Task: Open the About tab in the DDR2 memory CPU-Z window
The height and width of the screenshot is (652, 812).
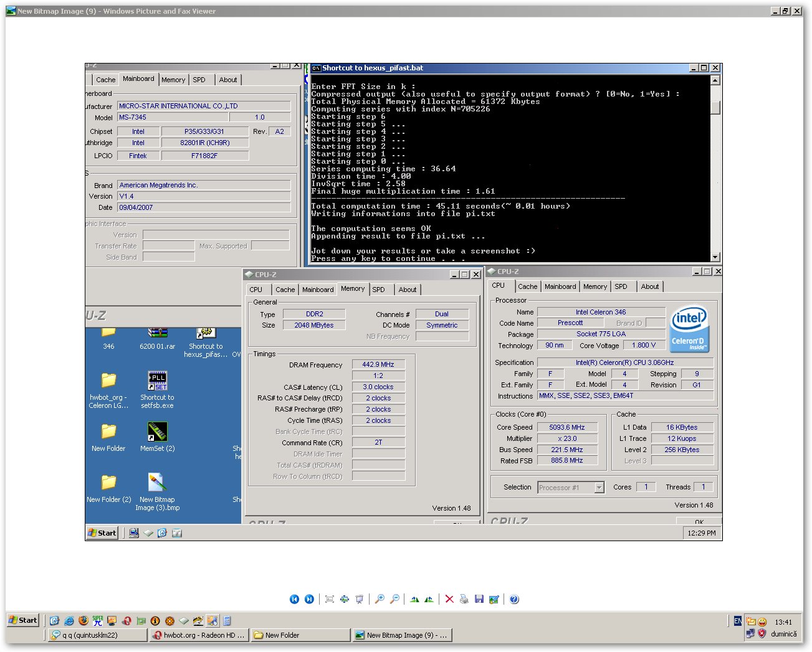Action: pos(408,290)
